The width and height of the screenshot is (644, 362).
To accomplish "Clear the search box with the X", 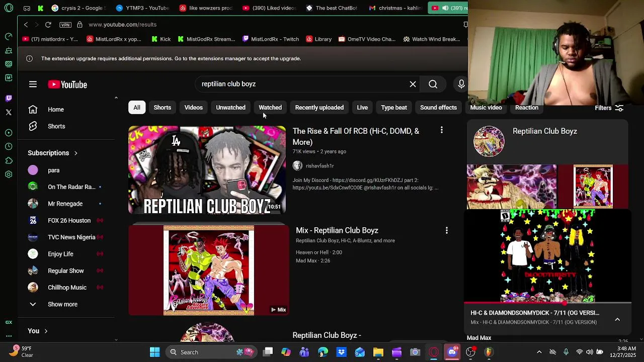I will pos(413,84).
